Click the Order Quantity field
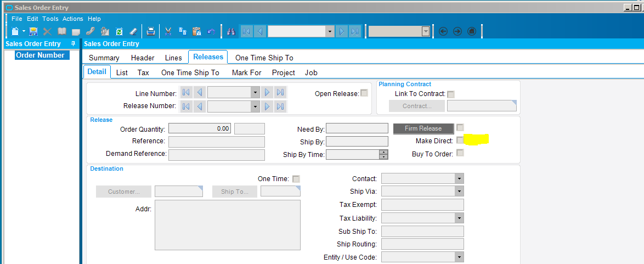 pyautogui.click(x=200, y=129)
